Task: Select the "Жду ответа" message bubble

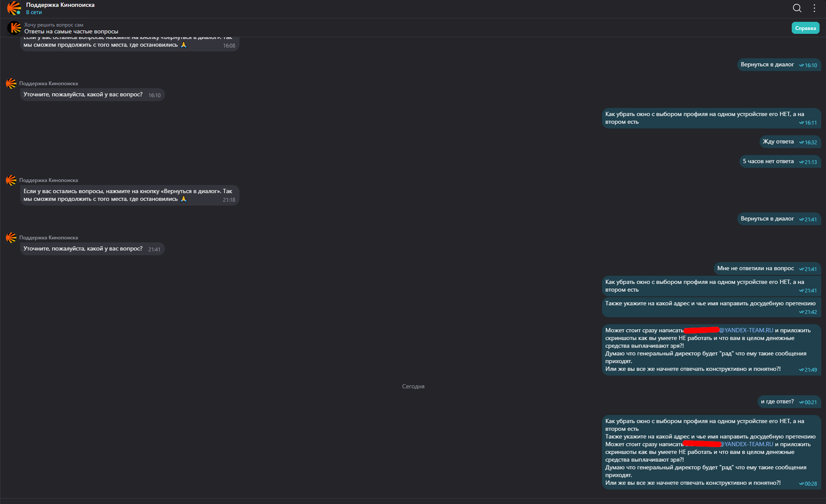Action: [x=778, y=142]
